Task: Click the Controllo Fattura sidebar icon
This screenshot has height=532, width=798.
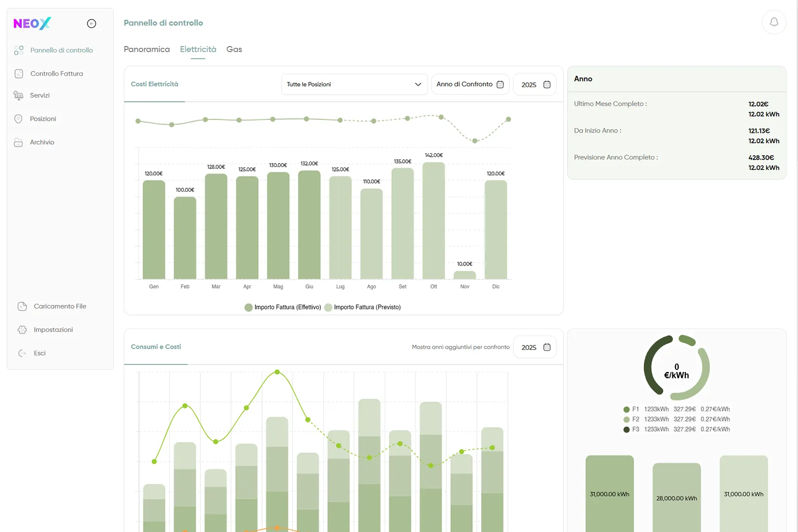Action: coord(19,74)
